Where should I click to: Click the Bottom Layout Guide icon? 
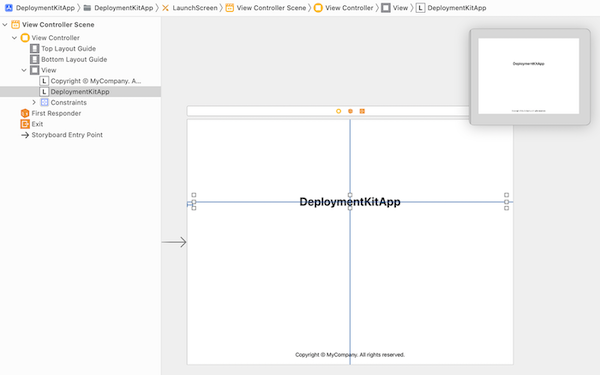coord(34,59)
